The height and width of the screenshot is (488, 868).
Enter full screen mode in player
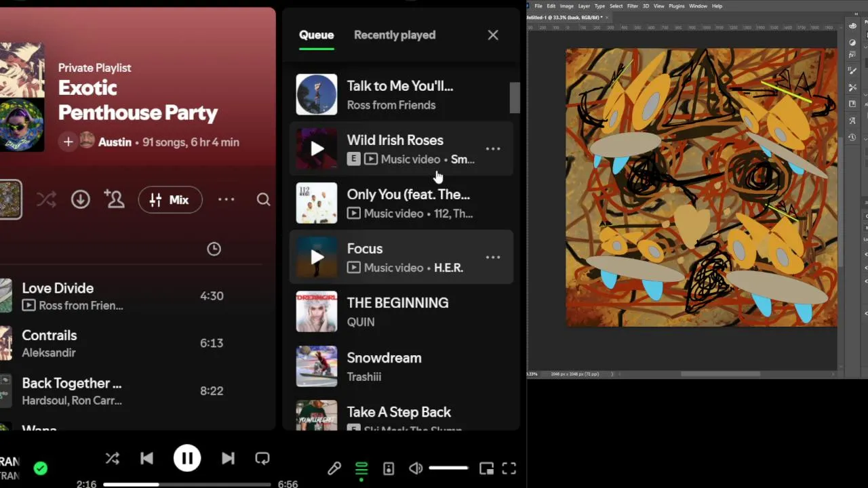[509, 468]
